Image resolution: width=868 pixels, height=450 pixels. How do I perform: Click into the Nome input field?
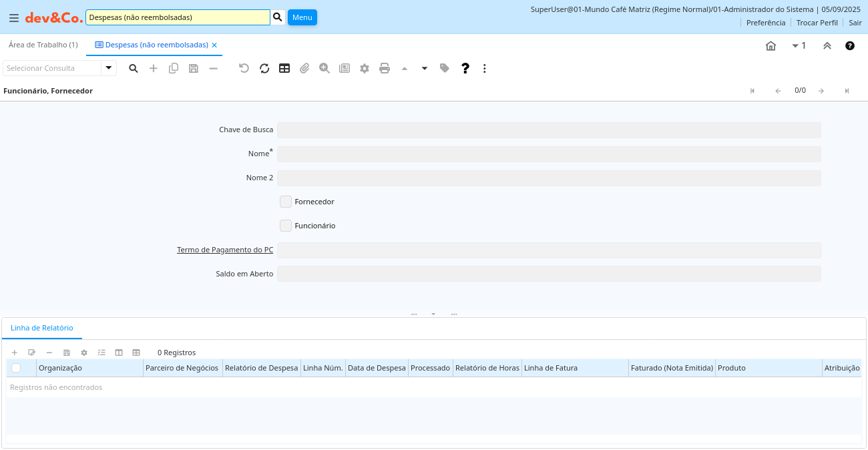548,154
